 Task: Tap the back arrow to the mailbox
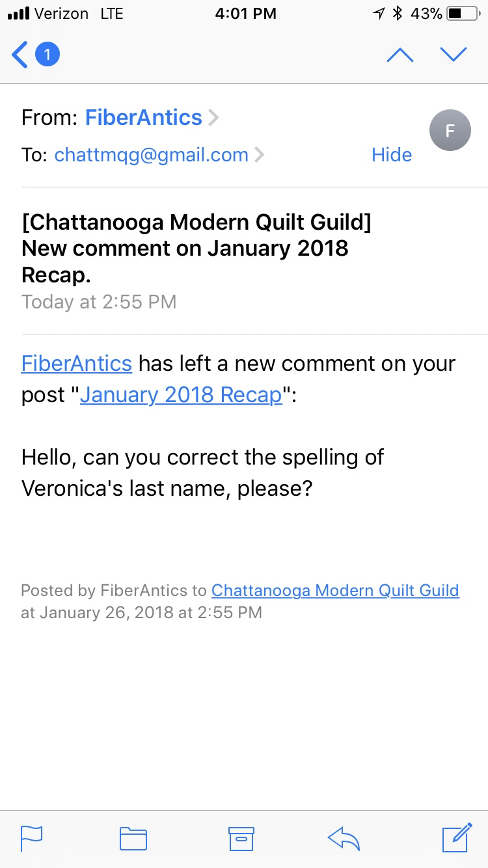click(20, 55)
